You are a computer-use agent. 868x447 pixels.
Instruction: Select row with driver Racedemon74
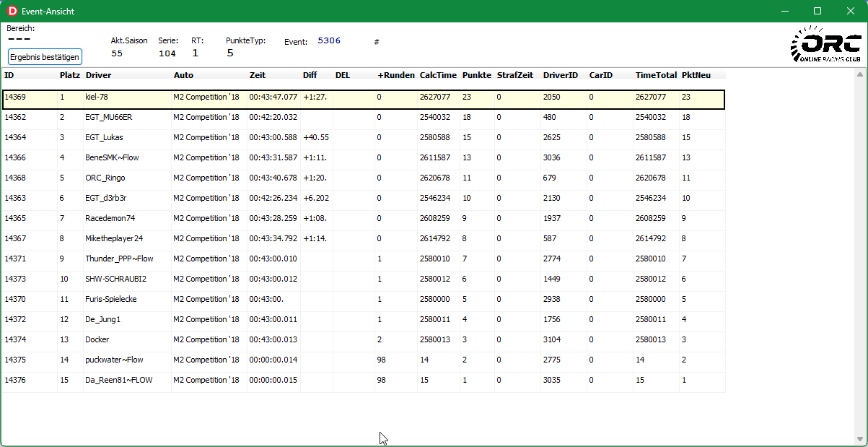coord(110,218)
